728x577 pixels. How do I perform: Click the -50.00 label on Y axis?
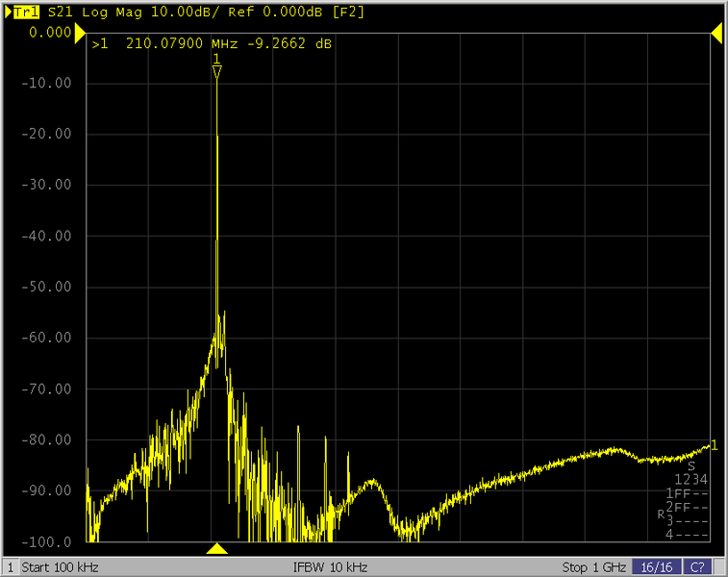coord(47,287)
